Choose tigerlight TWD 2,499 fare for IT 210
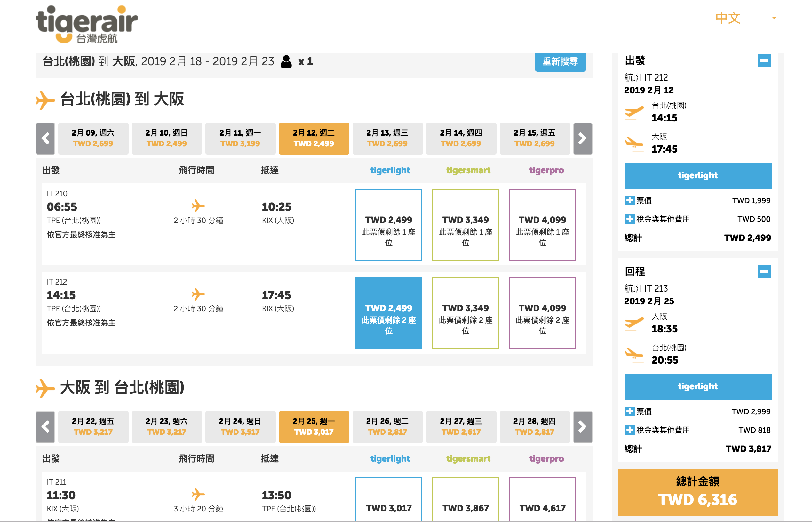This screenshot has width=812, height=523. tap(388, 224)
